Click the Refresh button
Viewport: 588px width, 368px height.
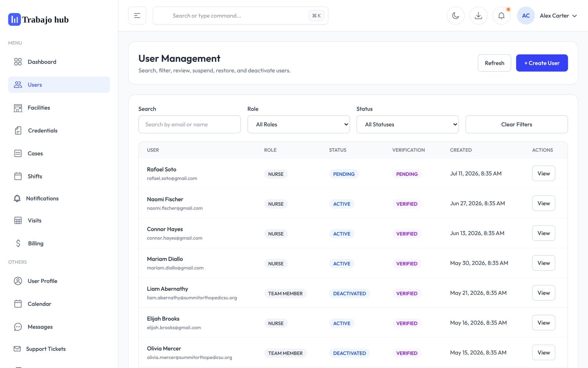494,63
